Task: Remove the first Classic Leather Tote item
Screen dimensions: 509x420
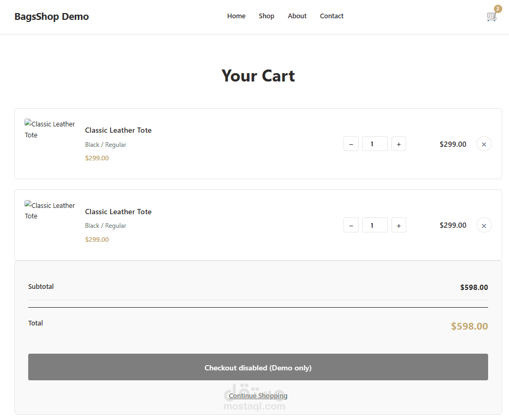Action: (x=484, y=144)
